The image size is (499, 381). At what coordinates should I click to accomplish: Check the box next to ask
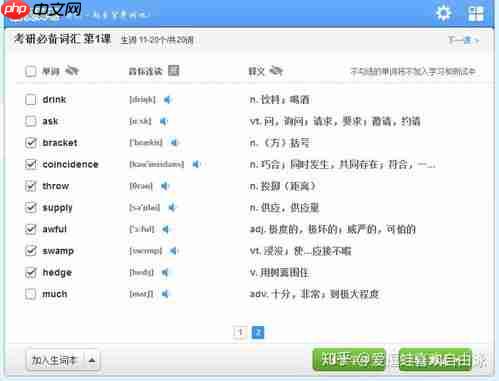[x=31, y=121]
